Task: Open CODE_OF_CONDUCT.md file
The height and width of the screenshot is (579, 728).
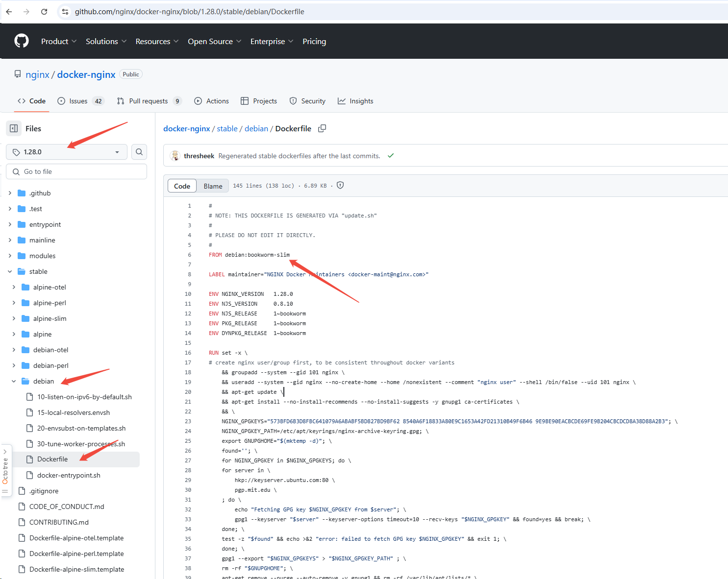Action: point(67,507)
